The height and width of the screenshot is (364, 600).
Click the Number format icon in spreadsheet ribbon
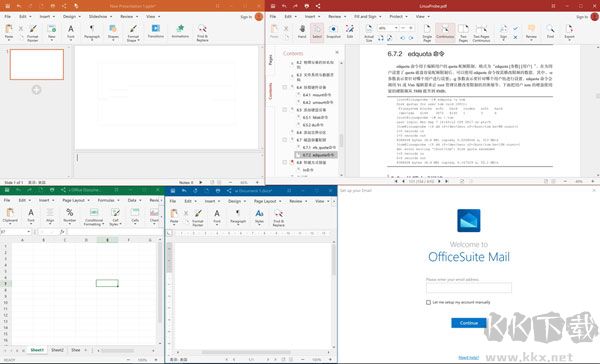coord(70,213)
